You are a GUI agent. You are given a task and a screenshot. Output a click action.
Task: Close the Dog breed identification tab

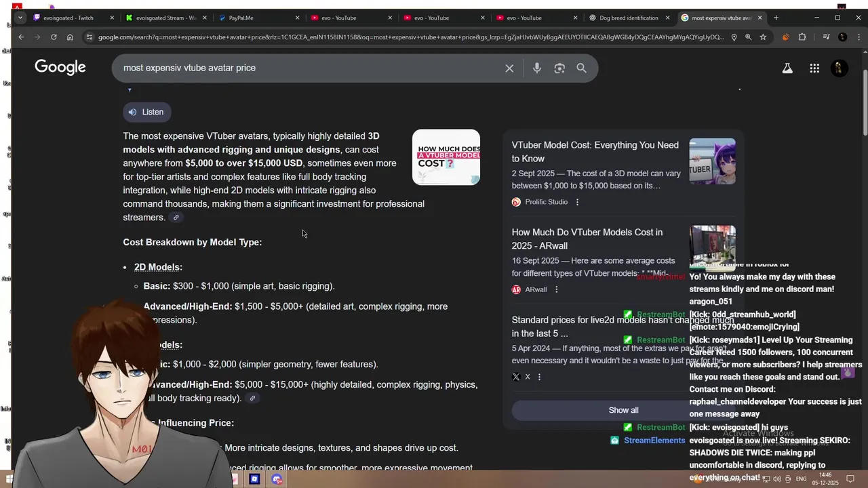pyautogui.click(x=668, y=18)
